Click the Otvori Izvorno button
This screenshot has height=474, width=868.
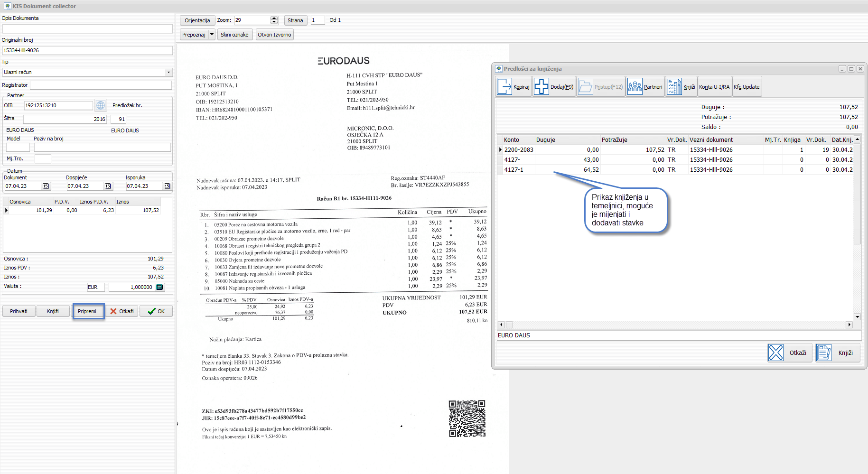coord(274,35)
